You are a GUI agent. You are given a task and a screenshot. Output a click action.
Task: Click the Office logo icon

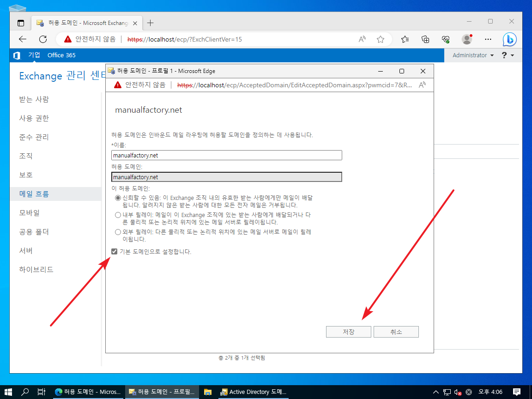click(17, 55)
